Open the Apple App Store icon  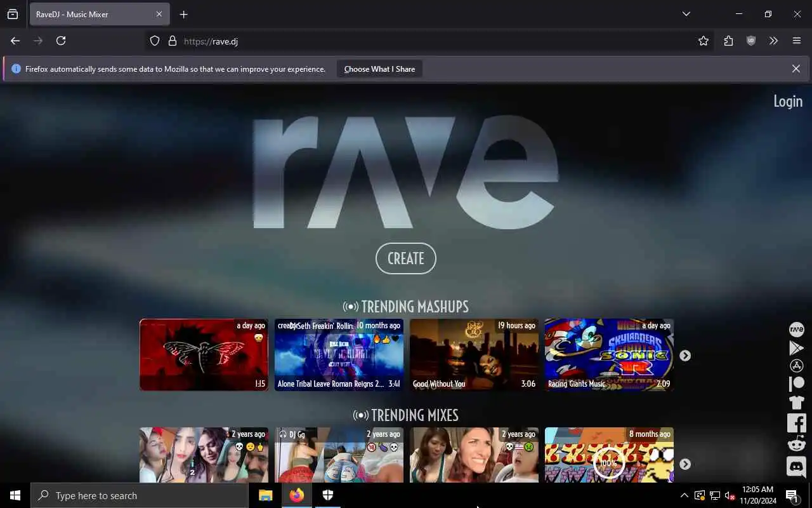coord(796,366)
